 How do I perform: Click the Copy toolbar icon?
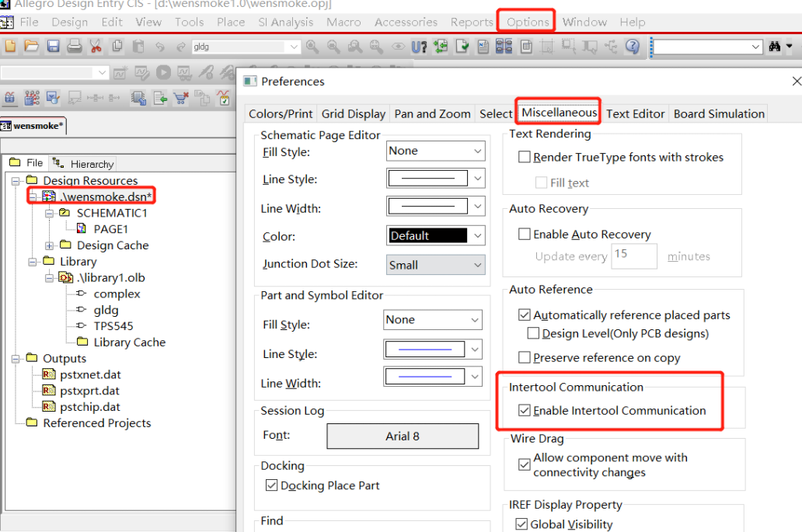[117, 47]
